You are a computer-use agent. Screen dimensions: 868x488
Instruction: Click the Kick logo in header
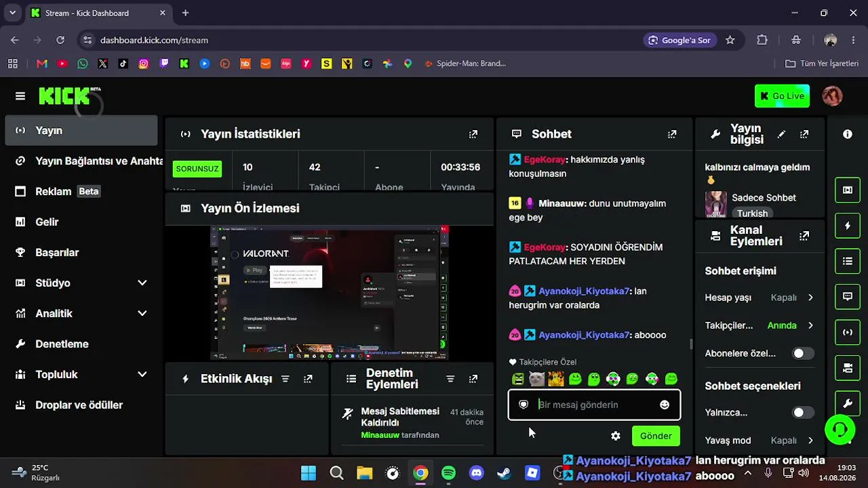coord(66,96)
